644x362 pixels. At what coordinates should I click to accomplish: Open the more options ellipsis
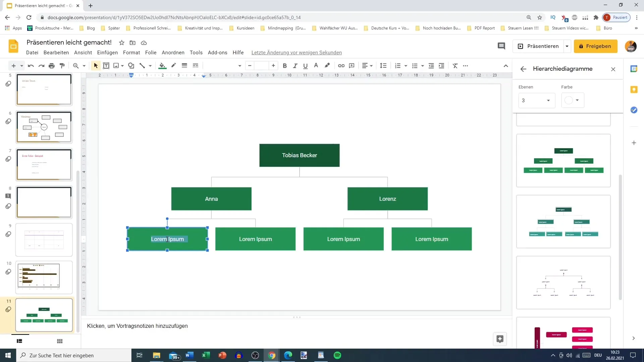(466, 66)
